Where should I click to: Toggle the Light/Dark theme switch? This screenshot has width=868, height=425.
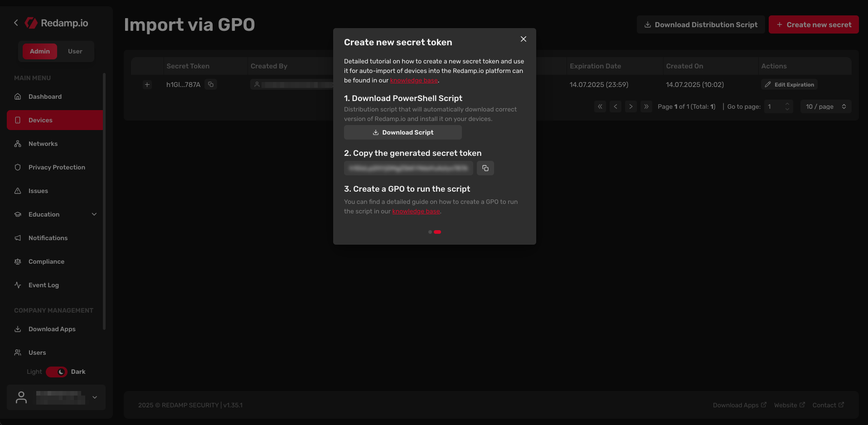point(57,372)
